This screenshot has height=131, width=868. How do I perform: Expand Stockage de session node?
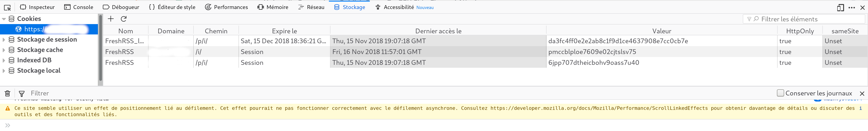pyautogui.click(x=4, y=40)
